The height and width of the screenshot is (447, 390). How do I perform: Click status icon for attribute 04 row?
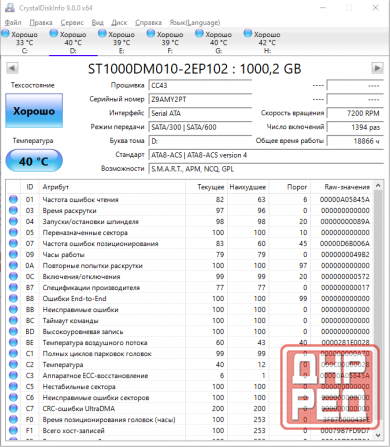13,221
